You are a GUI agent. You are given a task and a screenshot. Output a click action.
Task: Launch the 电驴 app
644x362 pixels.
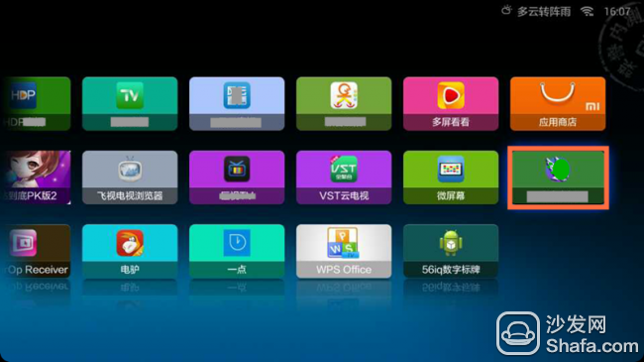(130, 251)
